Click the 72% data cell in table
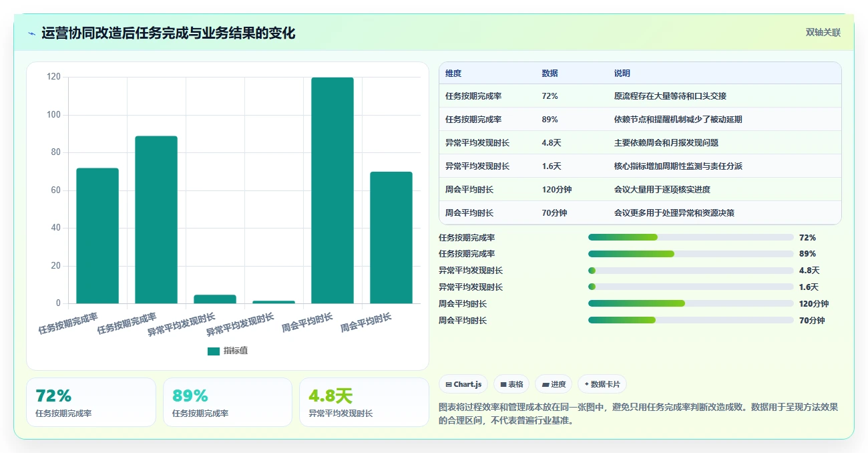868x453 pixels. tap(550, 96)
